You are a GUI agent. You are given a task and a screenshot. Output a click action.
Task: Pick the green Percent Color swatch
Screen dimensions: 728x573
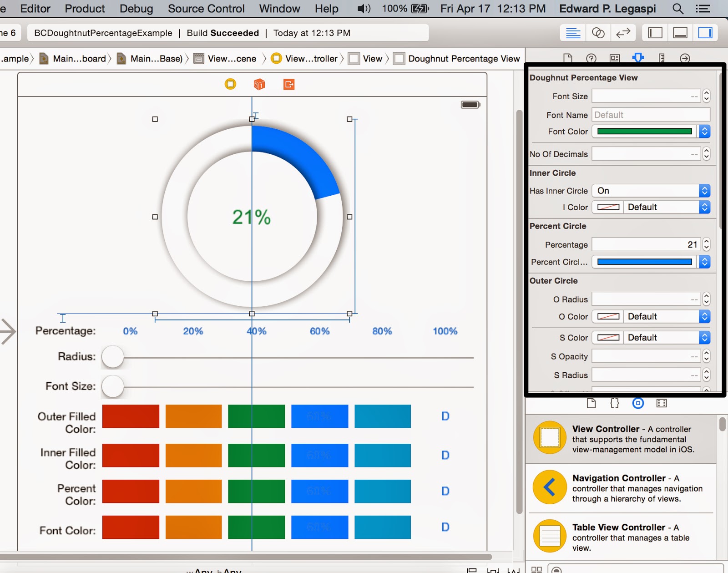[257, 491]
